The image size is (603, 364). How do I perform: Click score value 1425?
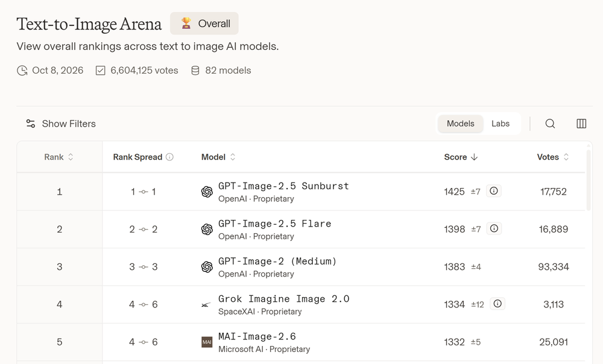pyautogui.click(x=454, y=192)
